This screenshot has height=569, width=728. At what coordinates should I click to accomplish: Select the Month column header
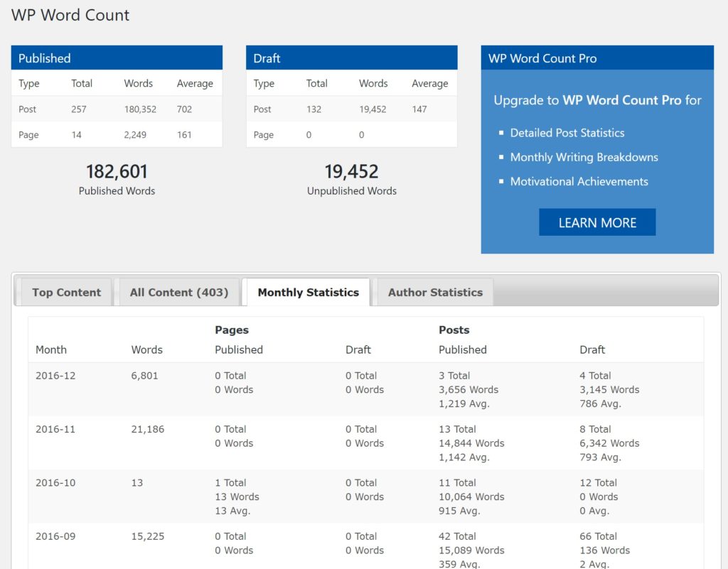(x=50, y=349)
